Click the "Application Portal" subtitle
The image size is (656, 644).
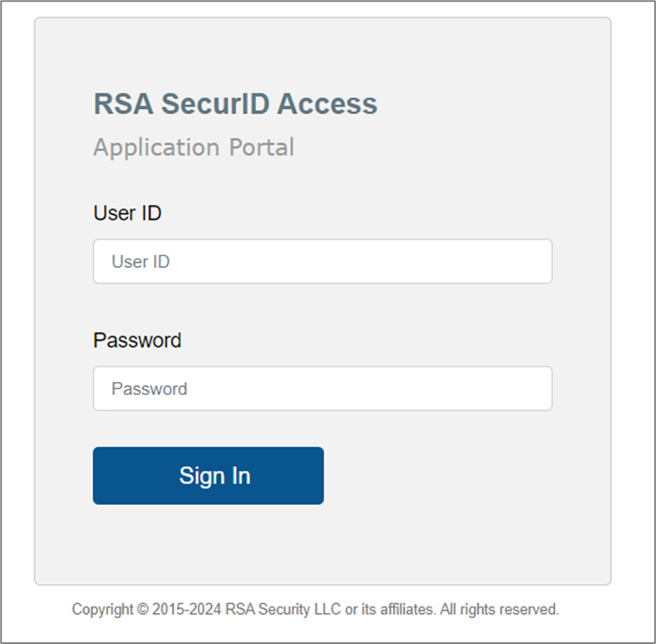pos(194,147)
